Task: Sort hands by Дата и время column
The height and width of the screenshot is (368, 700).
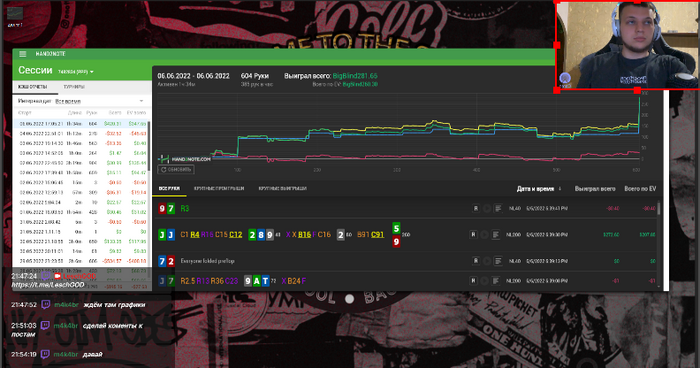Action: (x=535, y=189)
